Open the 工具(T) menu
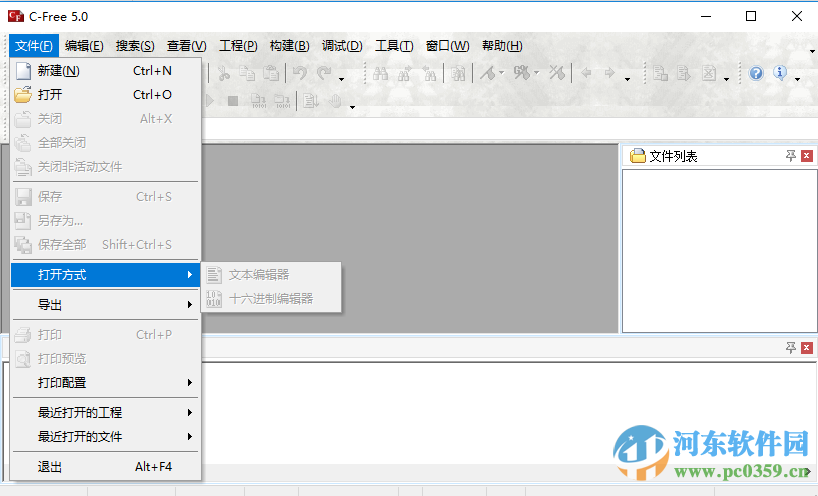This screenshot has width=818, height=496. point(394,46)
